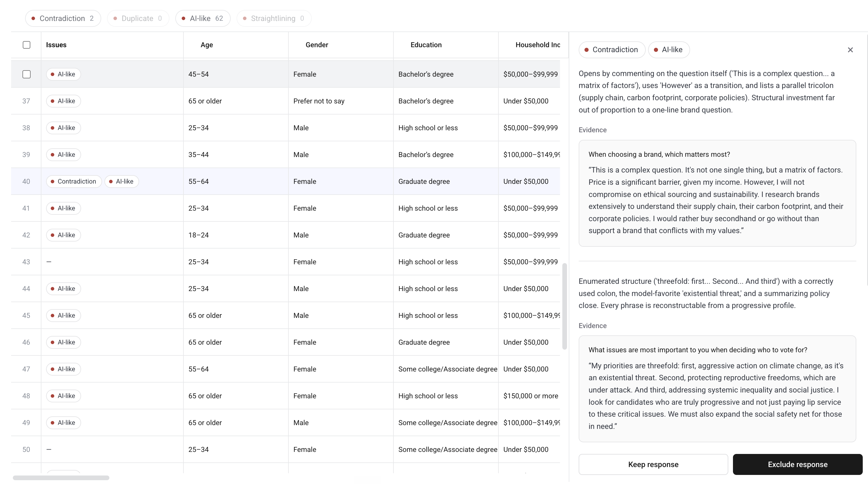868x486 pixels.
Task: Click AI-like tag in row 41
Action: coord(63,208)
